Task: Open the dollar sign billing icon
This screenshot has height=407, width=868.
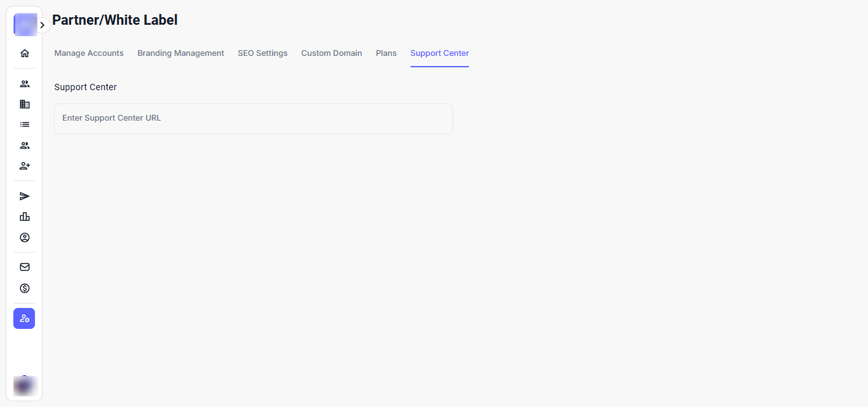Action: coord(25,288)
